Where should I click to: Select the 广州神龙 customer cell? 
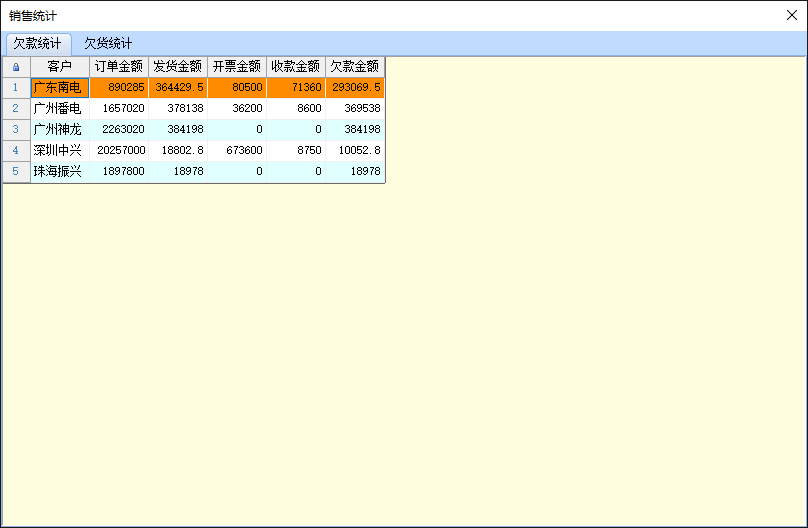60,130
